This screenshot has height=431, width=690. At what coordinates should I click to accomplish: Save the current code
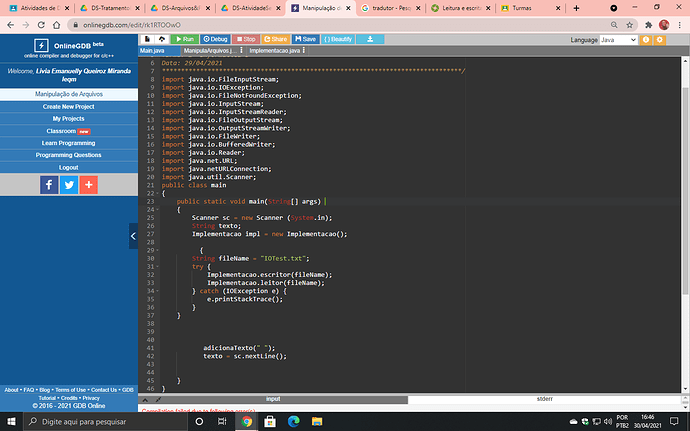pyautogui.click(x=305, y=39)
